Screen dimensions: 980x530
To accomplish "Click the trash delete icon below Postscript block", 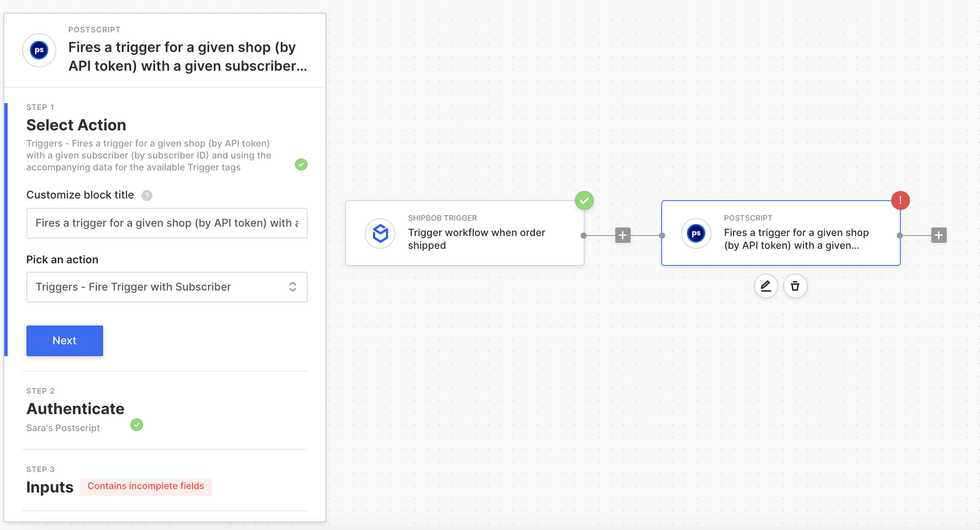I will coord(795,286).
